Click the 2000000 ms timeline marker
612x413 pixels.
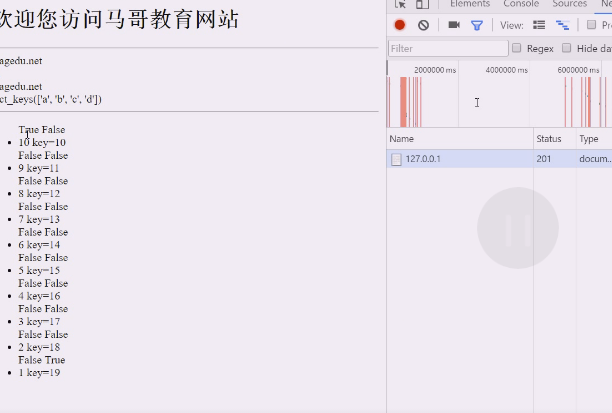[435, 70]
